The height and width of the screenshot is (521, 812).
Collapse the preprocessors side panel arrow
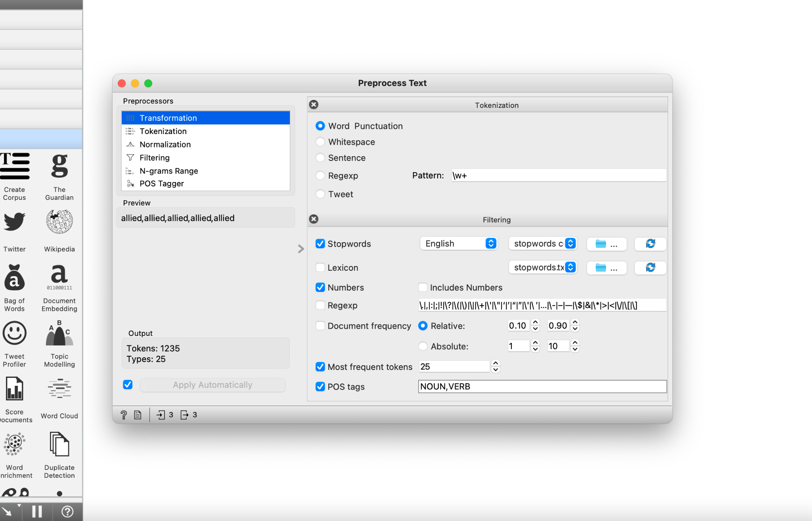301,249
